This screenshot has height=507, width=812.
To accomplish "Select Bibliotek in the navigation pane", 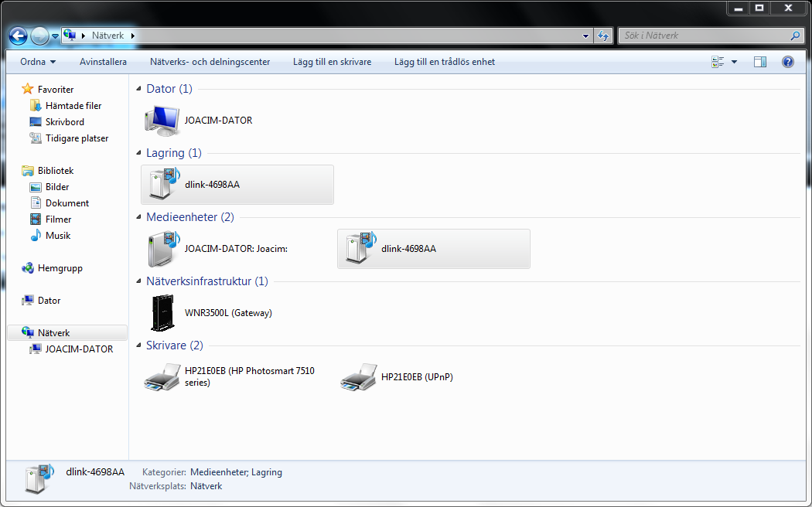I will tap(56, 170).
